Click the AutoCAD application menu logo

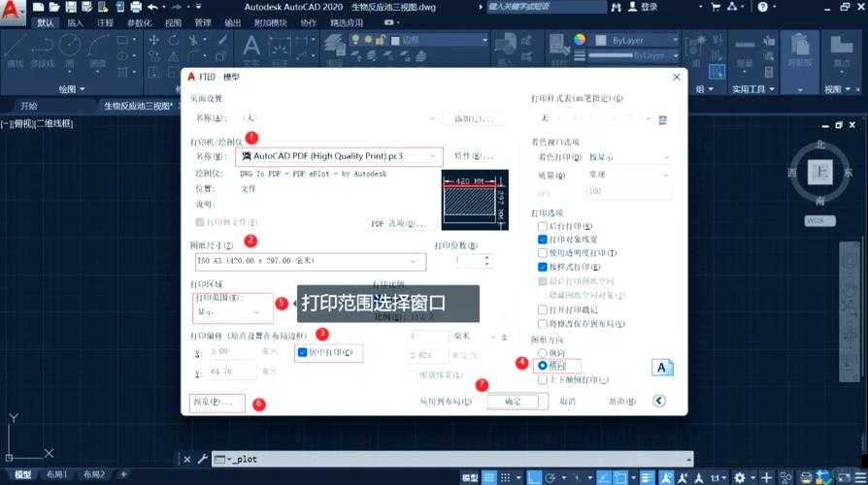13,11
